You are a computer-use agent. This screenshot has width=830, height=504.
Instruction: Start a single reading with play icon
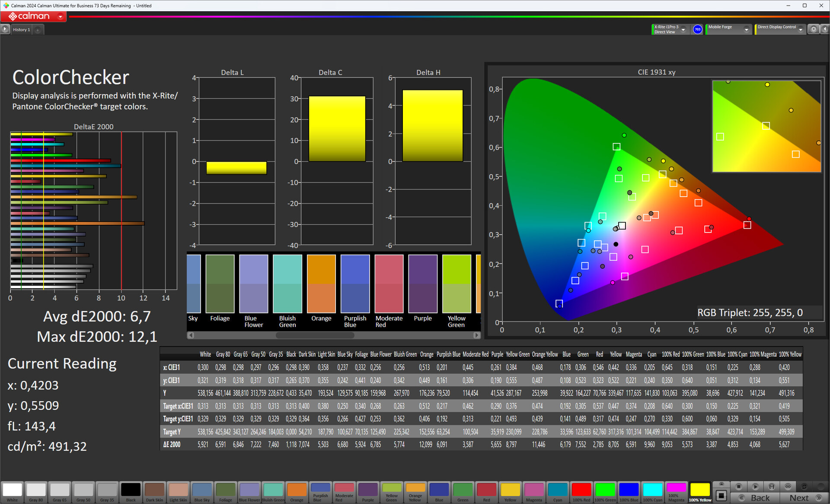point(755,486)
